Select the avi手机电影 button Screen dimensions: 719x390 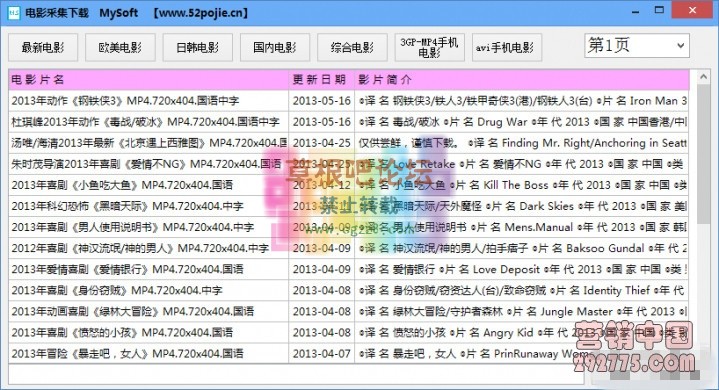(x=507, y=47)
